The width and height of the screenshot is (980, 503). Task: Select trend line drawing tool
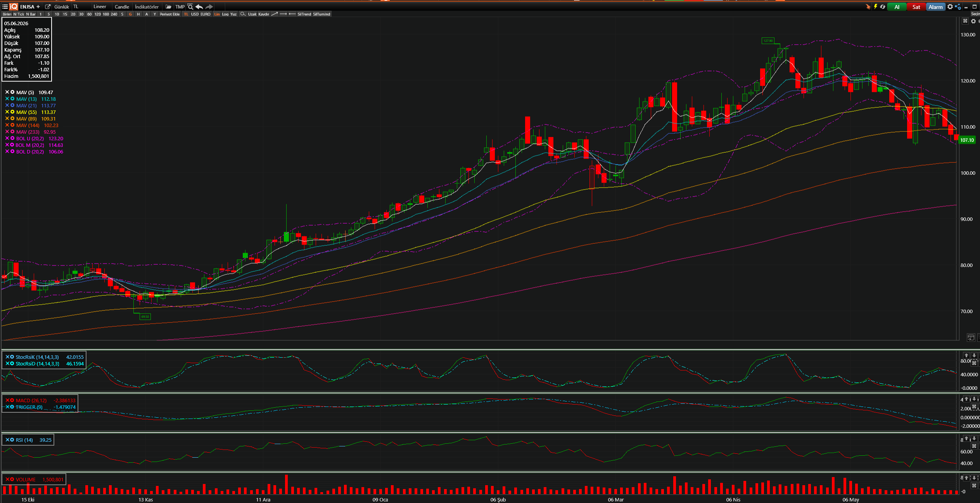tap(274, 14)
